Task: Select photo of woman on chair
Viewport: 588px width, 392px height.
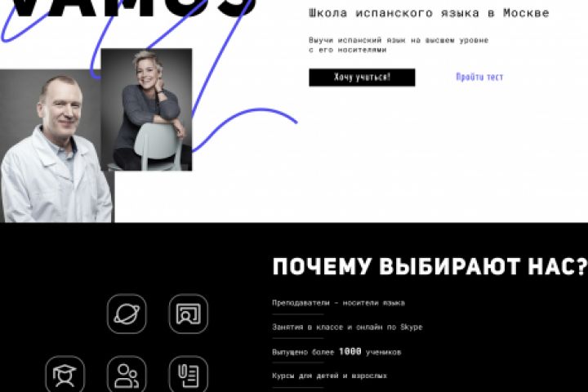Action: click(147, 109)
